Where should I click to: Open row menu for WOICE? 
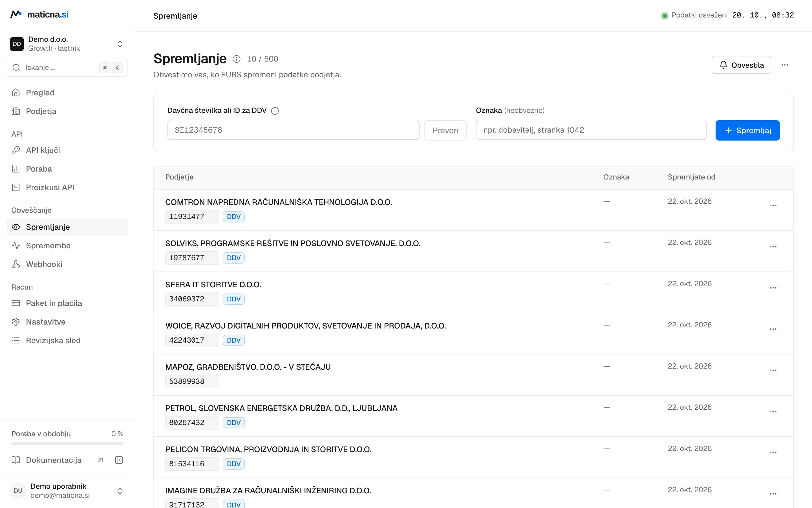tap(773, 329)
